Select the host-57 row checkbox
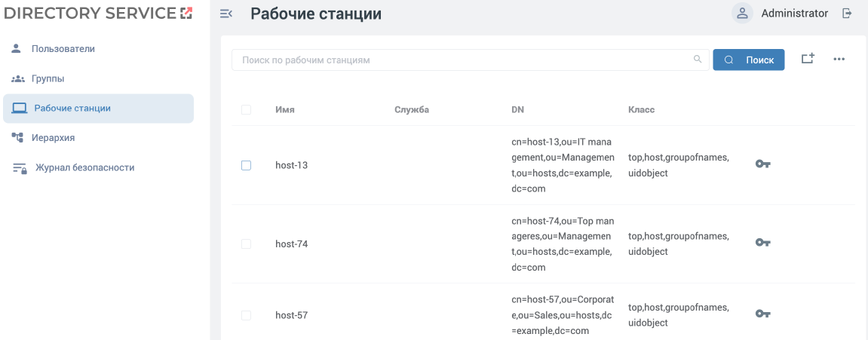Image resolution: width=868 pixels, height=340 pixels. [246, 315]
